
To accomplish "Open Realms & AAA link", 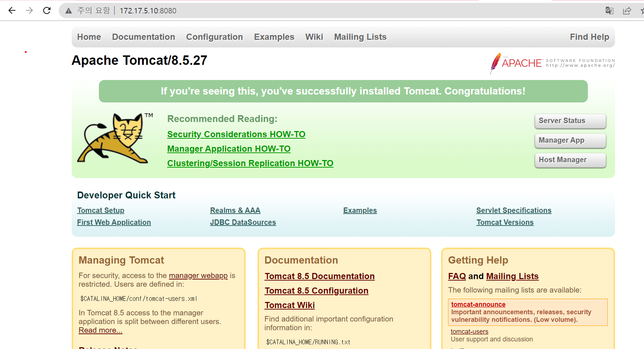I will click(x=235, y=210).
